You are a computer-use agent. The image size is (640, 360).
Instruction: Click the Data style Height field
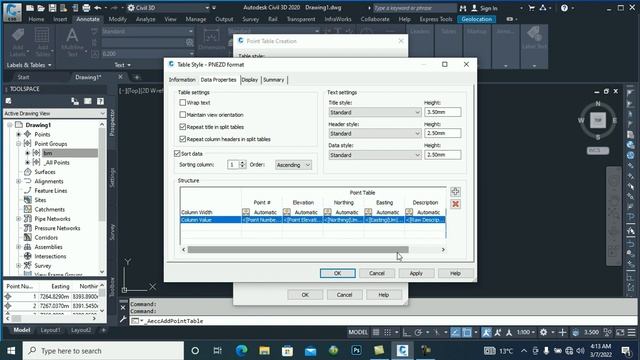[442, 155]
